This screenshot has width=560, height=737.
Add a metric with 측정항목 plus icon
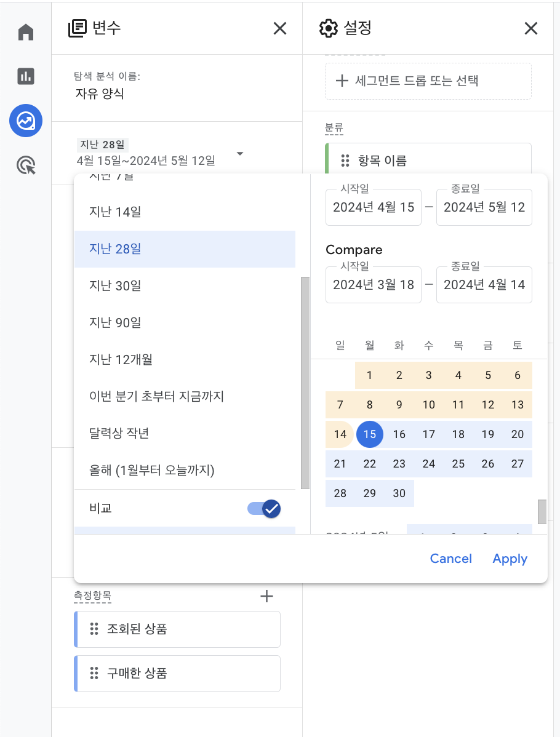pyautogui.click(x=266, y=596)
